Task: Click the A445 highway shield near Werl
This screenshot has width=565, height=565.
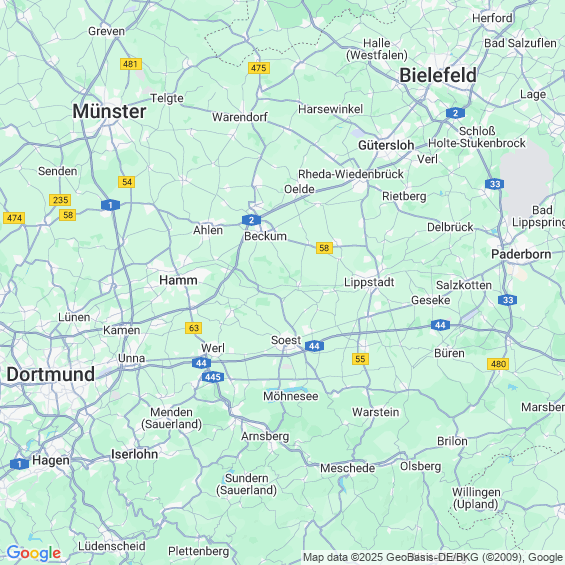Action: pos(213,377)
